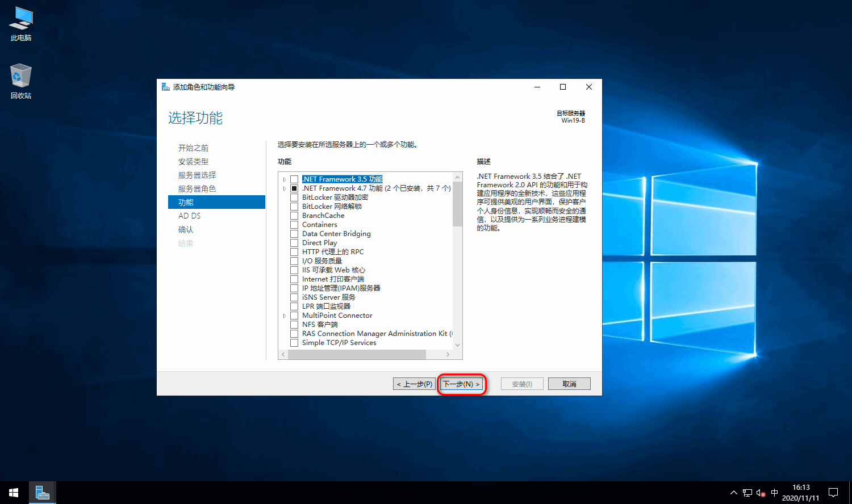Viewport: 852px width, 504px height.
Task: Select the BranchCache feature name
Action: tap(323, 216)
